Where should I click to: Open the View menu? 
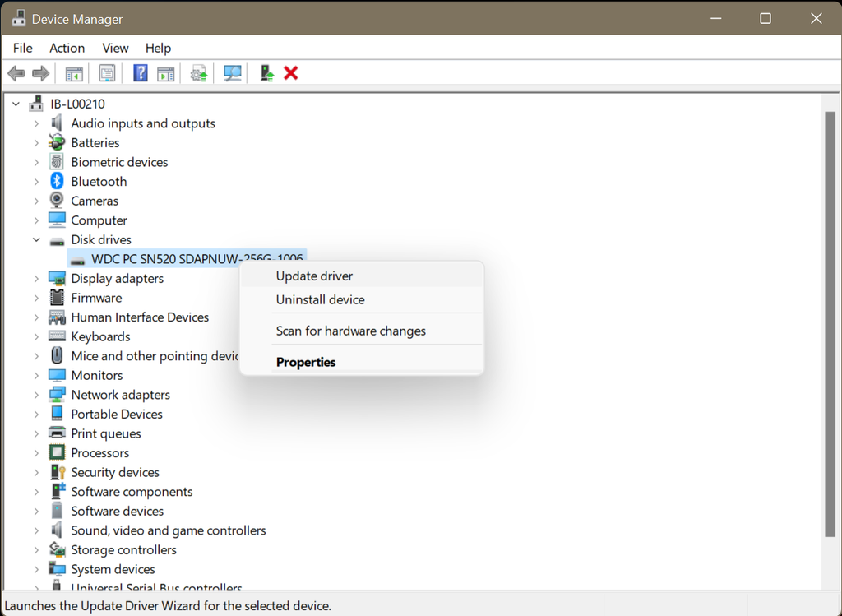tap(115, 48)
